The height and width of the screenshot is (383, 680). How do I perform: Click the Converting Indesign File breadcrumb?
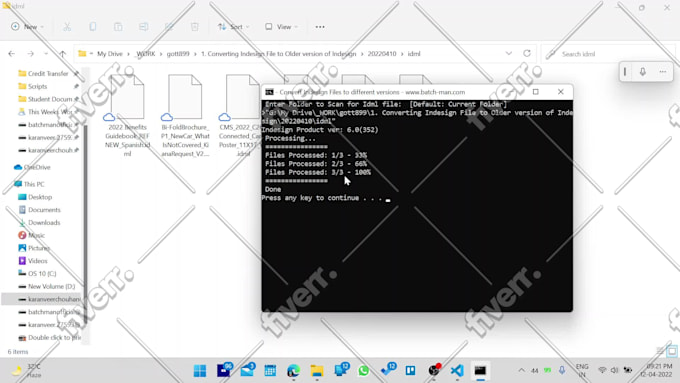coord(278,54)
